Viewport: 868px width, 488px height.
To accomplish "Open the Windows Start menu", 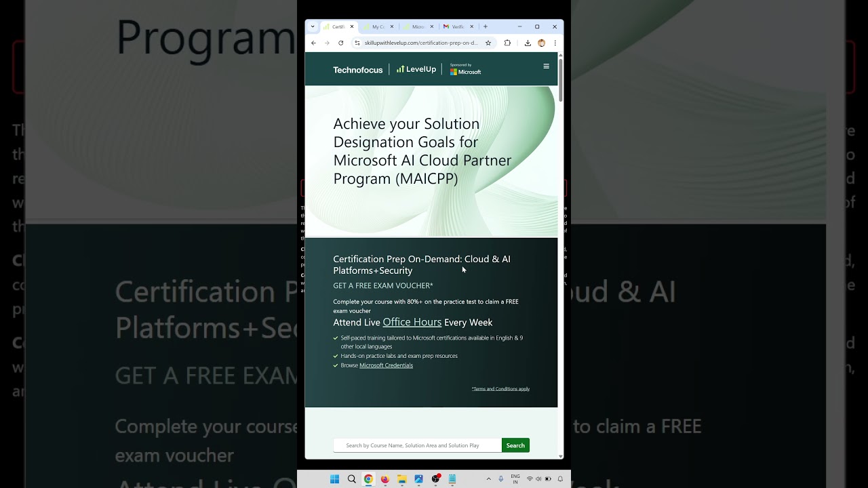I will pyautogui.click(x=334, y=479).
